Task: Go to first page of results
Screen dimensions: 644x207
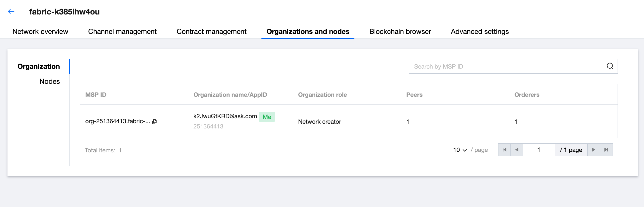Action: click(504, 150)
